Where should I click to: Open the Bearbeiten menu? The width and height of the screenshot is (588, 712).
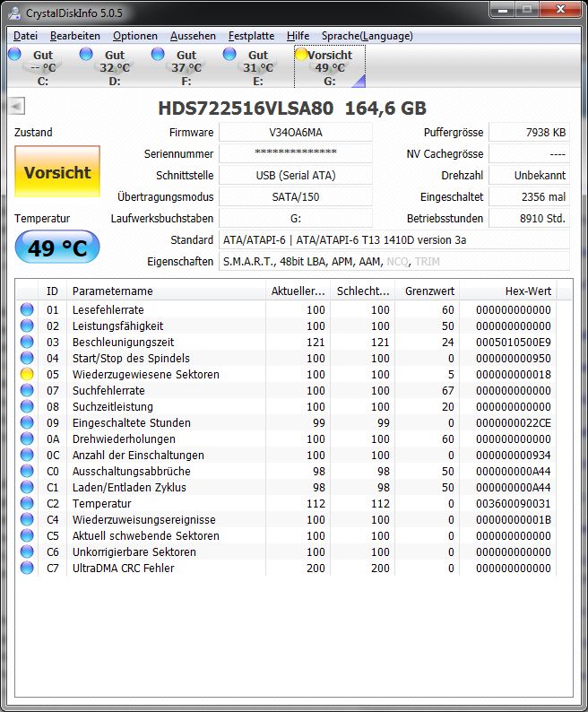pos(75,36)
